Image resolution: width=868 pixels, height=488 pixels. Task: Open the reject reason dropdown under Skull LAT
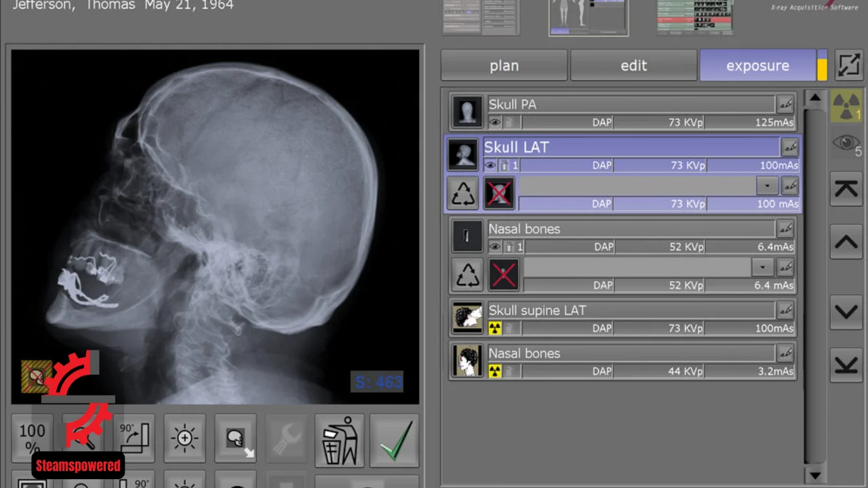(x=767, y=186)
